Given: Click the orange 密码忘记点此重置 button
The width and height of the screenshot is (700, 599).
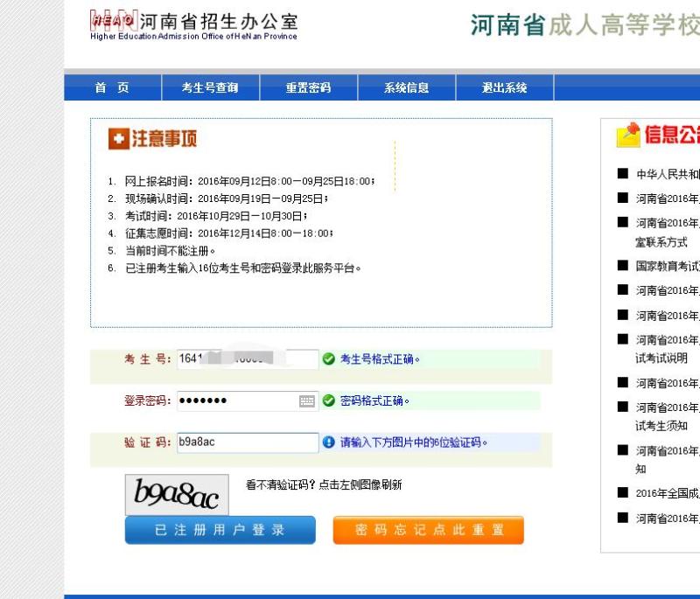Looking at the screenshot, I should (x=429, y=530).
